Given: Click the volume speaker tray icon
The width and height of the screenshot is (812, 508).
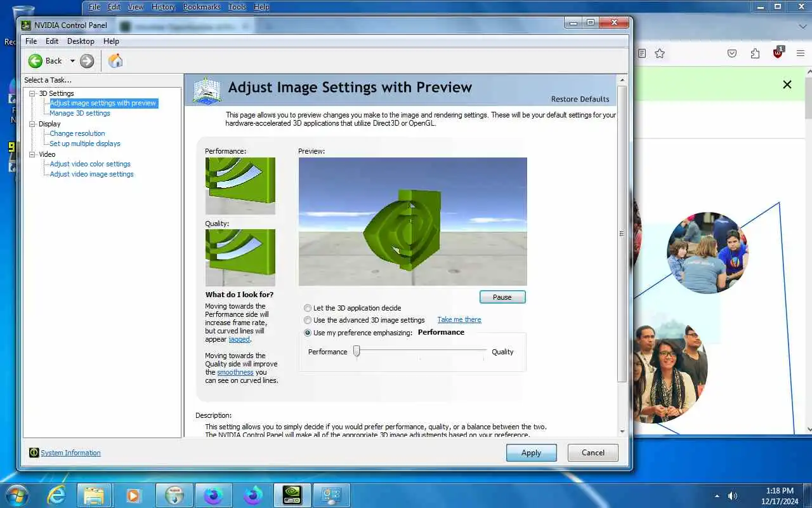Looking at the screenshot, I should 733,495.
